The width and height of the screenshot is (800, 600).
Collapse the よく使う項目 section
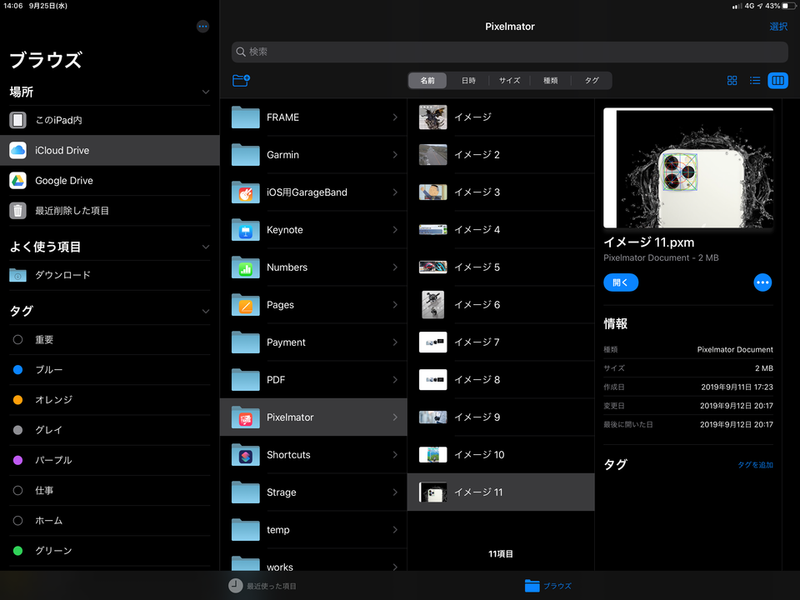[206, 247]
